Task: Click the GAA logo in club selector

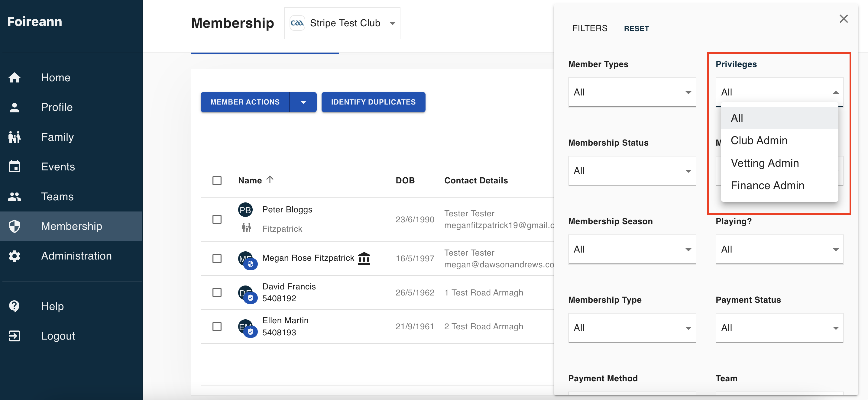Action: [x=297, y=23]
